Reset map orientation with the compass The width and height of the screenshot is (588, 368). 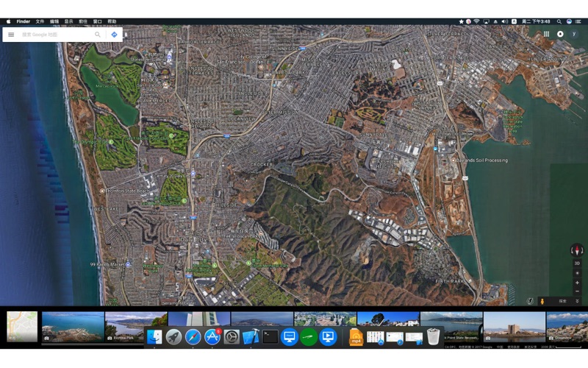[x=577, y=250]
